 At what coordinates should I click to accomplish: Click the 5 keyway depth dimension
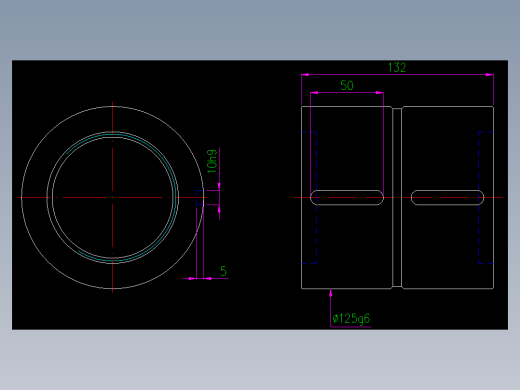(223, 271)
